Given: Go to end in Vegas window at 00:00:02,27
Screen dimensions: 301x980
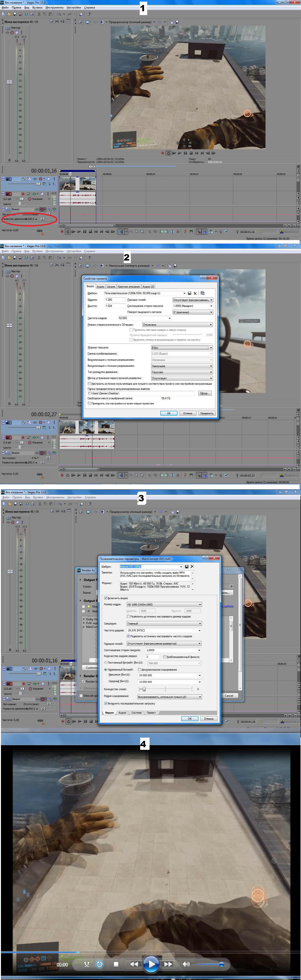Looking at the screenshot, I should pyautogui.click(x=101, y=475).
